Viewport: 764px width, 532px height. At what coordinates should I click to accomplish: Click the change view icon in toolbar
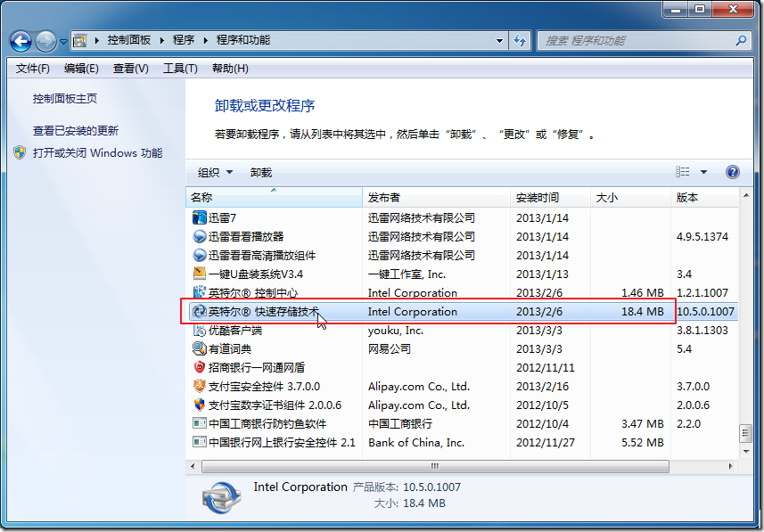coord(682,171)
